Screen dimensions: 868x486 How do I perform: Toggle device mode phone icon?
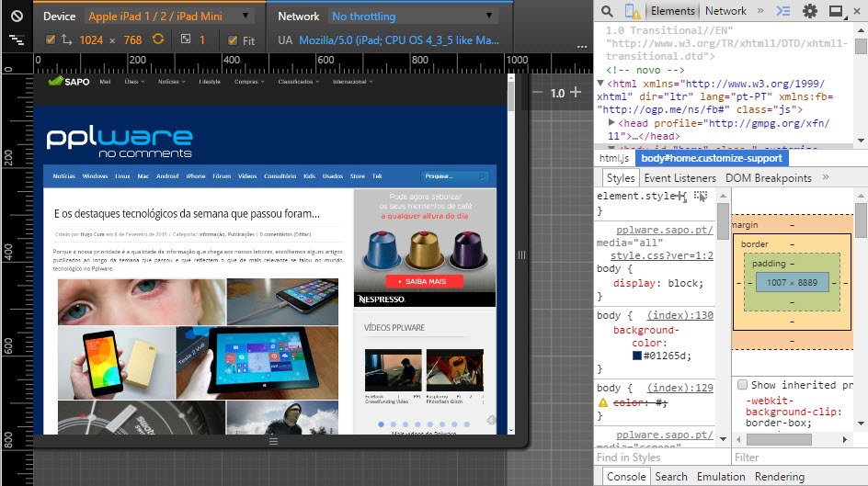pyautogui.click(x=632, y=11)
